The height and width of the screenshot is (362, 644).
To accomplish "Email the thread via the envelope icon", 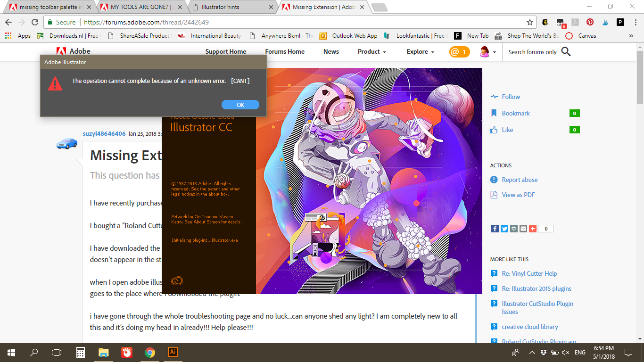I will (x=523, y=229).
